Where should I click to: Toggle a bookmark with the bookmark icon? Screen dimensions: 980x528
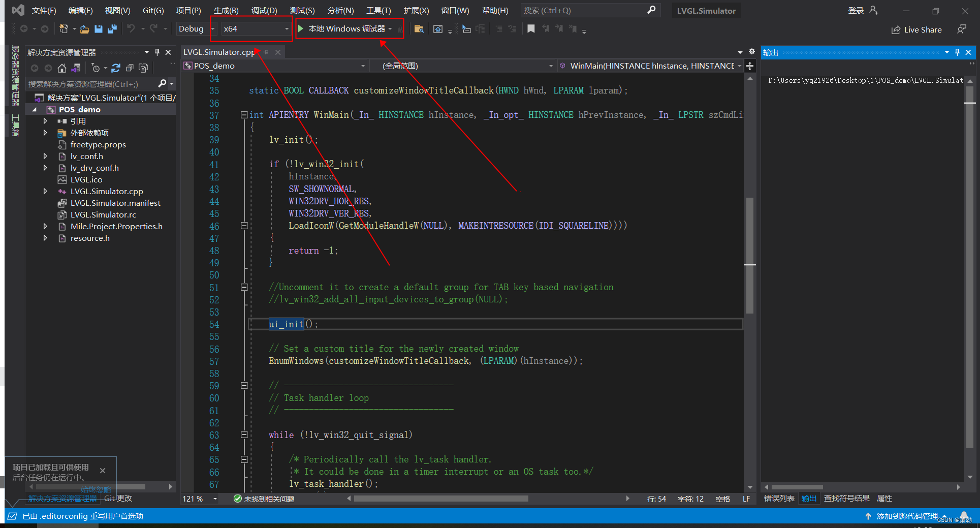(531, 29)
